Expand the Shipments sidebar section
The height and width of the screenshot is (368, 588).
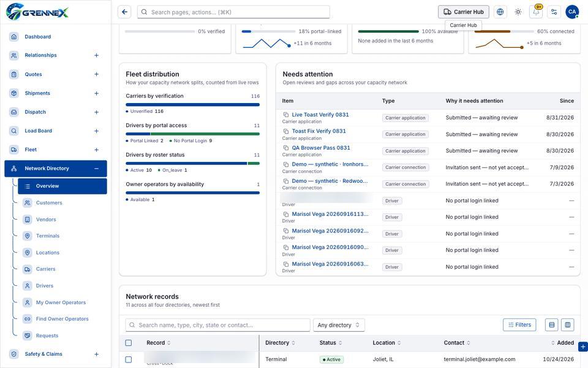tap(96, 93)
